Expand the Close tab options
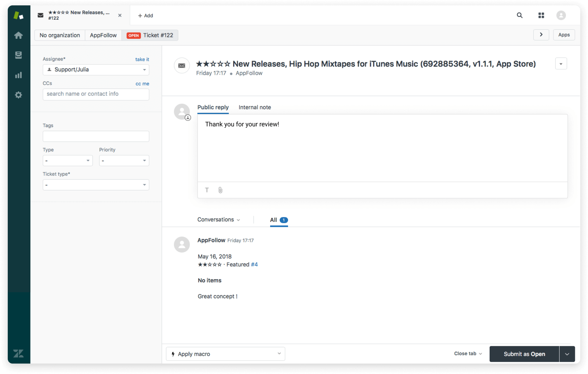 (468, 354)
